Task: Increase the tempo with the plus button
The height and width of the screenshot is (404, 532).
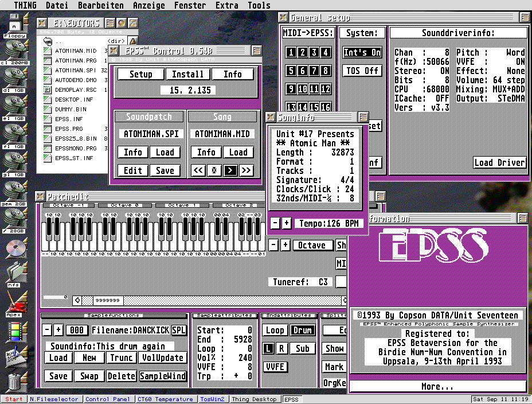Action: click(x=287, y=223)
